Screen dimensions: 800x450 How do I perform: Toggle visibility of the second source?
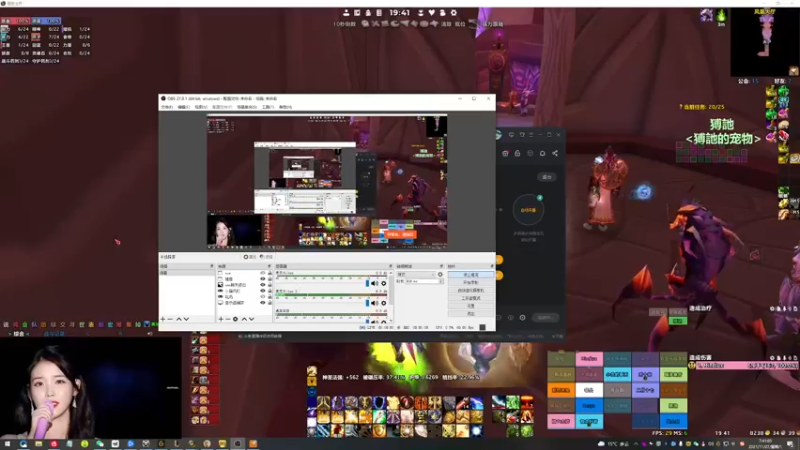coord(263,279)
